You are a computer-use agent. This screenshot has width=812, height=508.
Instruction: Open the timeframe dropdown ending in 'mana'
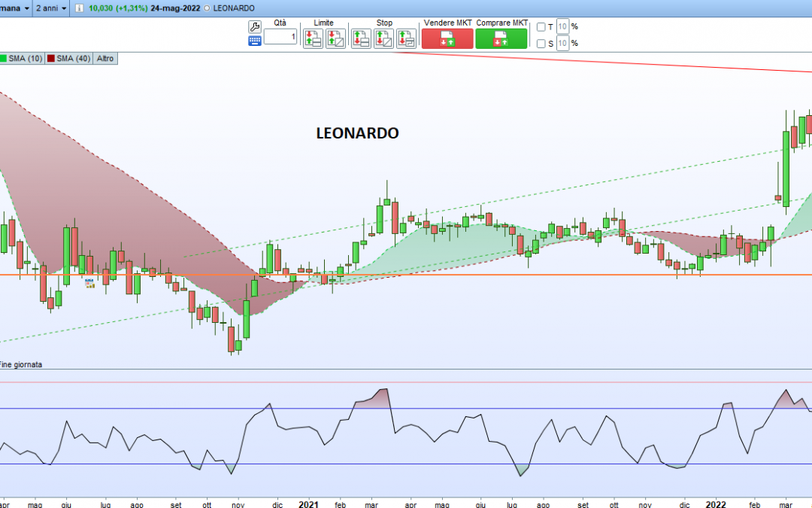pyautogui.click(x=16, y=8)
